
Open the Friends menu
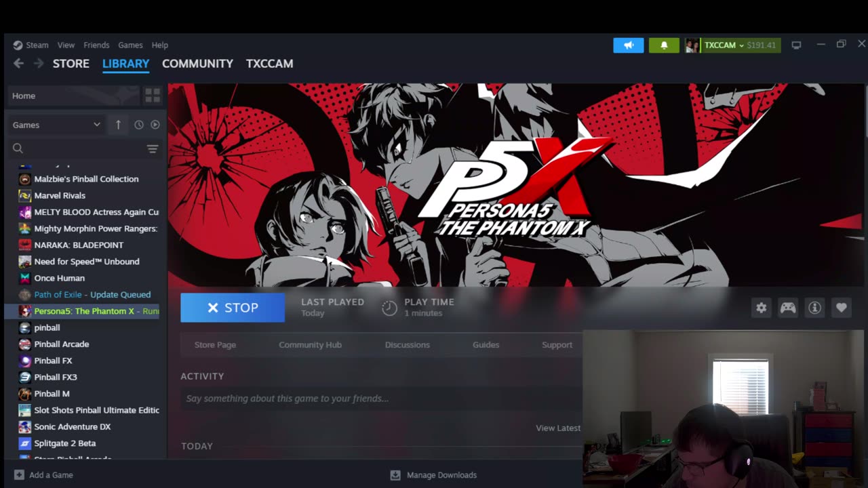coord(96,45)
